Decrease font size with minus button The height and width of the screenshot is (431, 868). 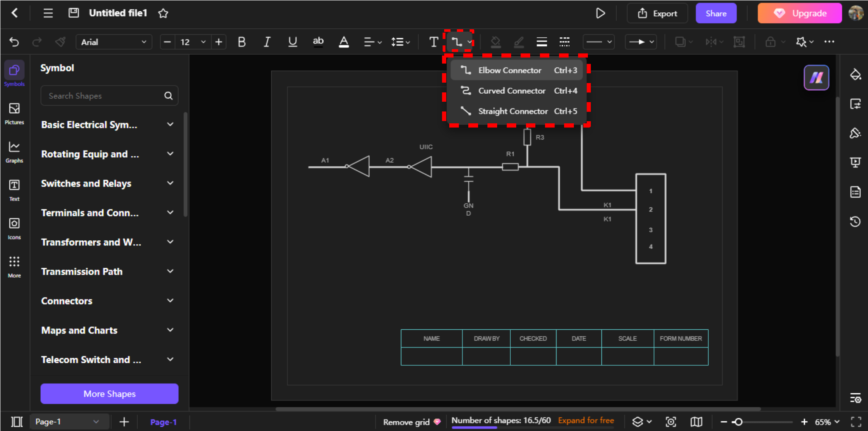[x=167, y=42]
